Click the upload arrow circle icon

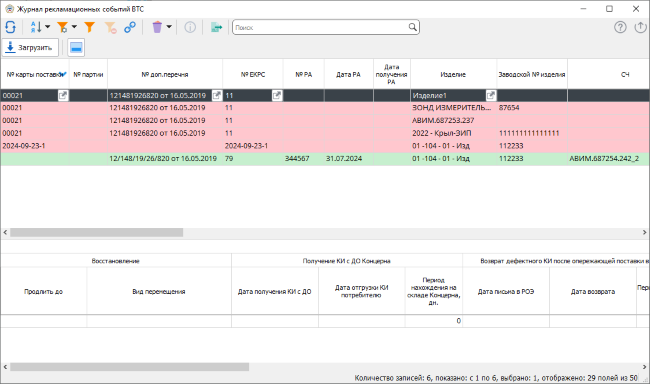point(640,27)
